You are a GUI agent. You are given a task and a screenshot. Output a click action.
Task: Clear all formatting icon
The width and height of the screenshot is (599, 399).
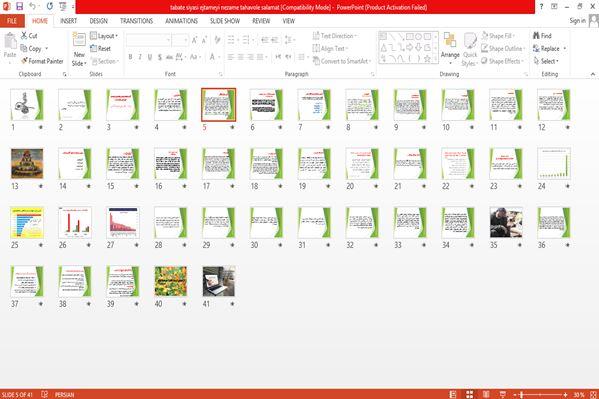coord(217,40)
